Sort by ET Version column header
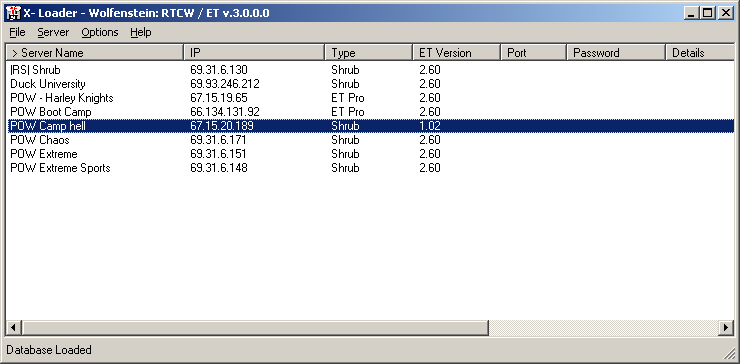Viewport: 740px width, 364px height. (x=456, y=52)
